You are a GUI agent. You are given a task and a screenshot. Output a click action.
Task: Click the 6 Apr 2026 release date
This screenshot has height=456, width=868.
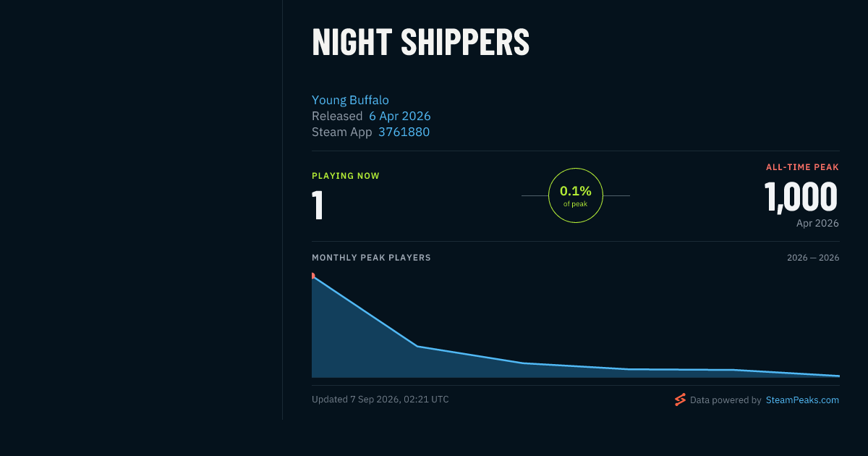(400, 116)
